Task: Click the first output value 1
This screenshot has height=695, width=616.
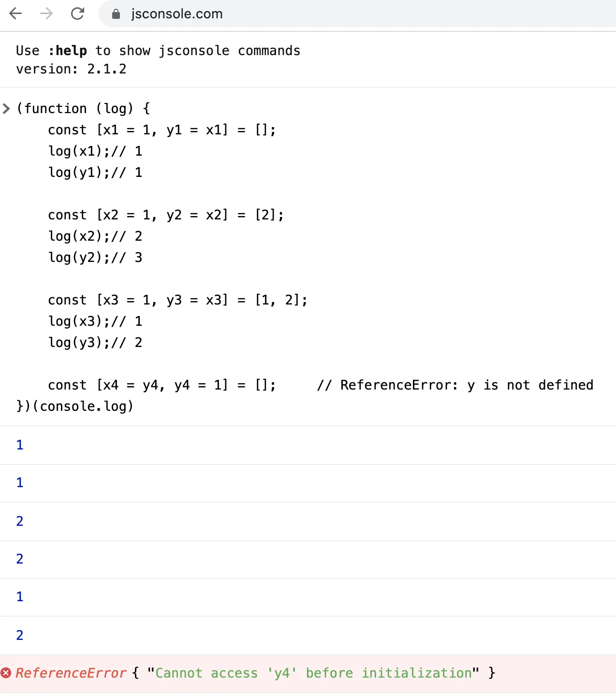Action: click(x=20, y=445)
